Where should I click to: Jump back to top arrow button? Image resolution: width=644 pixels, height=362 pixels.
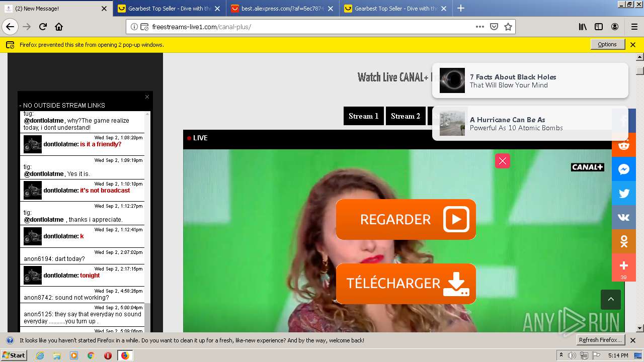(611, 300)
